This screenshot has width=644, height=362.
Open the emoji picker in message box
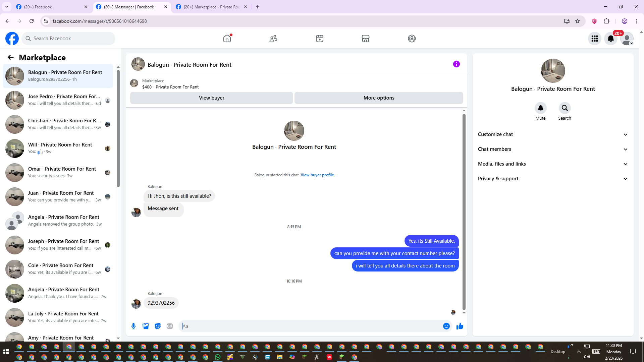tap(446, 326)
